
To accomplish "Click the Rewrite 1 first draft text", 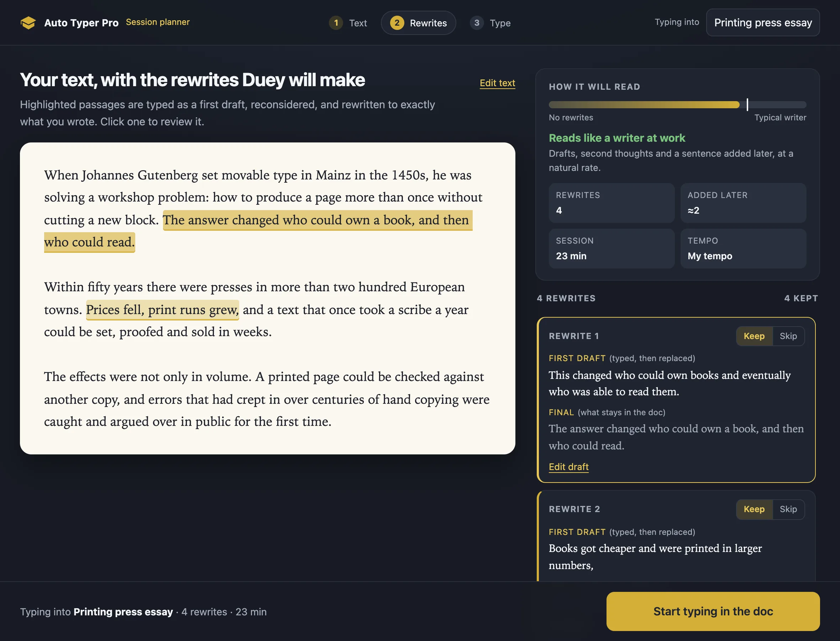I will pos(670,383).
